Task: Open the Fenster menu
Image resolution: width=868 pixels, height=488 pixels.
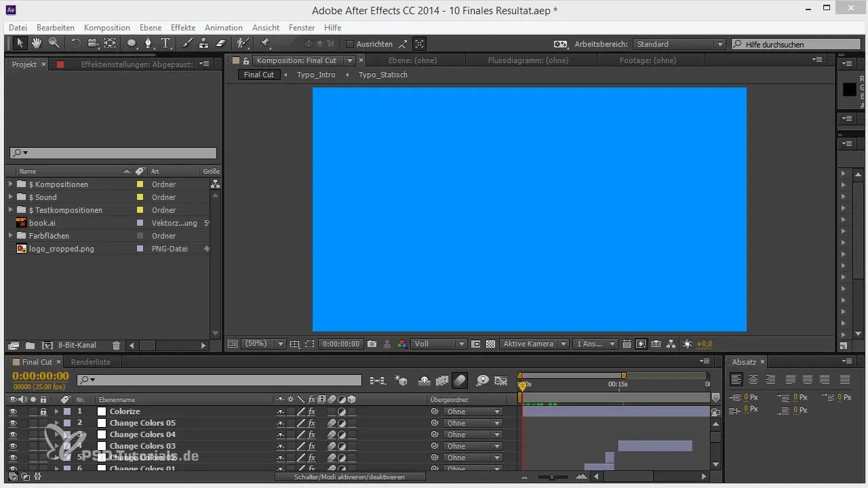Action: tap(302, 28)
